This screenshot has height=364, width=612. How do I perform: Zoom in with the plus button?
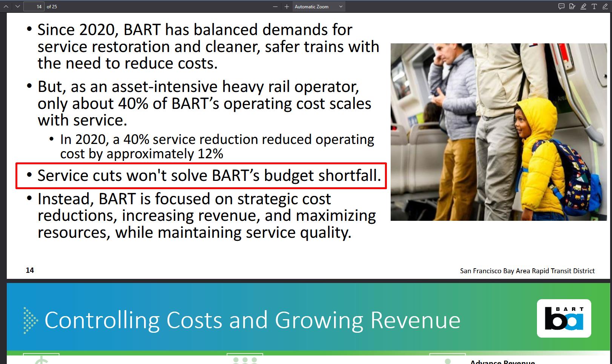pyautogui.click(x=287, y=6)
